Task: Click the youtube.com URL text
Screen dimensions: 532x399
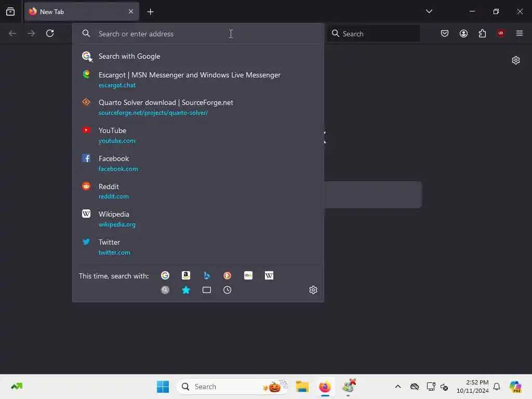Action: click(x=117, y=141)
